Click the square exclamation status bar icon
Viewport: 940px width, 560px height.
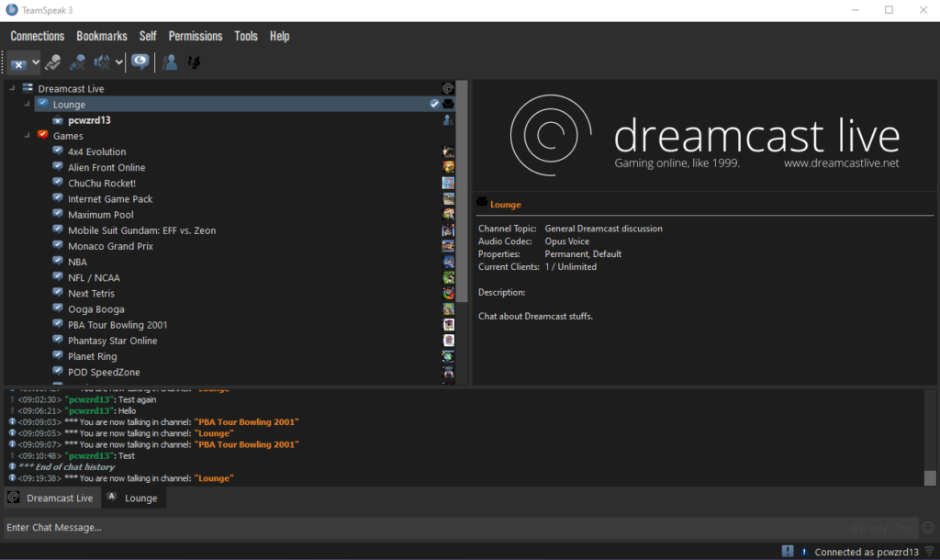(x=788, y=551)
